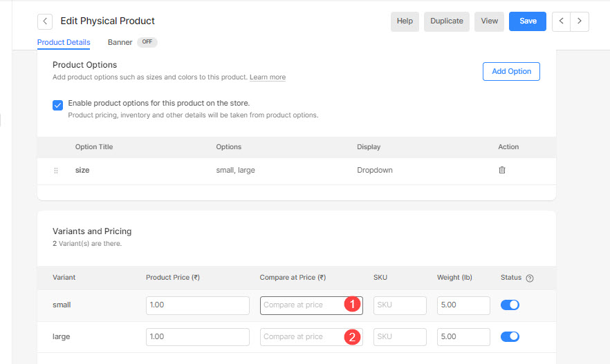The height and width of the screenshot is (364, 610).
Task: Click red marker number 2 badge
Action: tap(353, 337)
